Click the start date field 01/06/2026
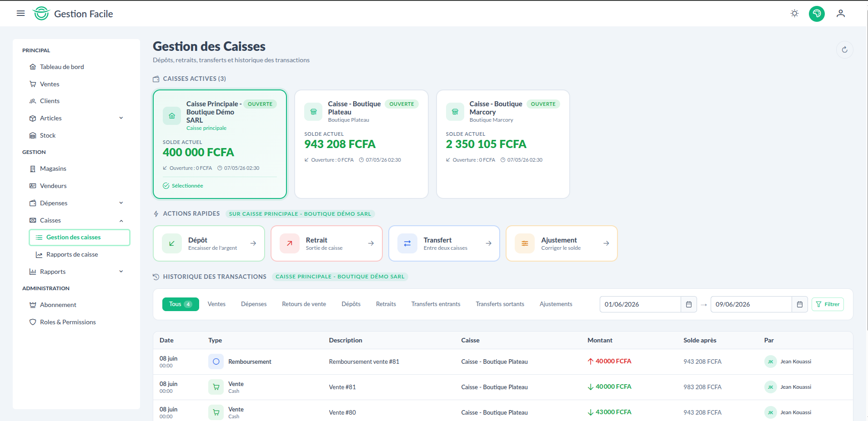868x421 pixels. 640,304
